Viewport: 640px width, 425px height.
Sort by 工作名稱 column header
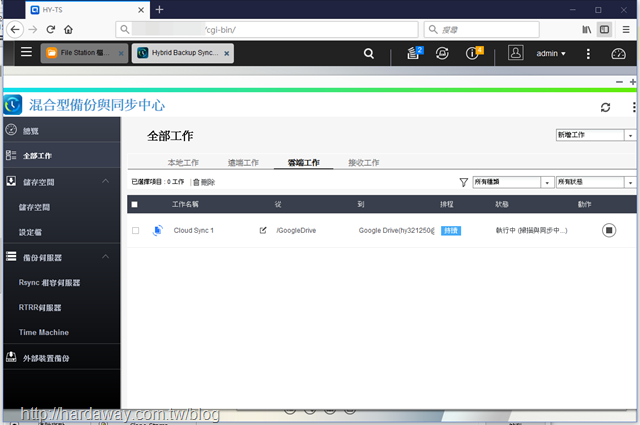(185, 204)
